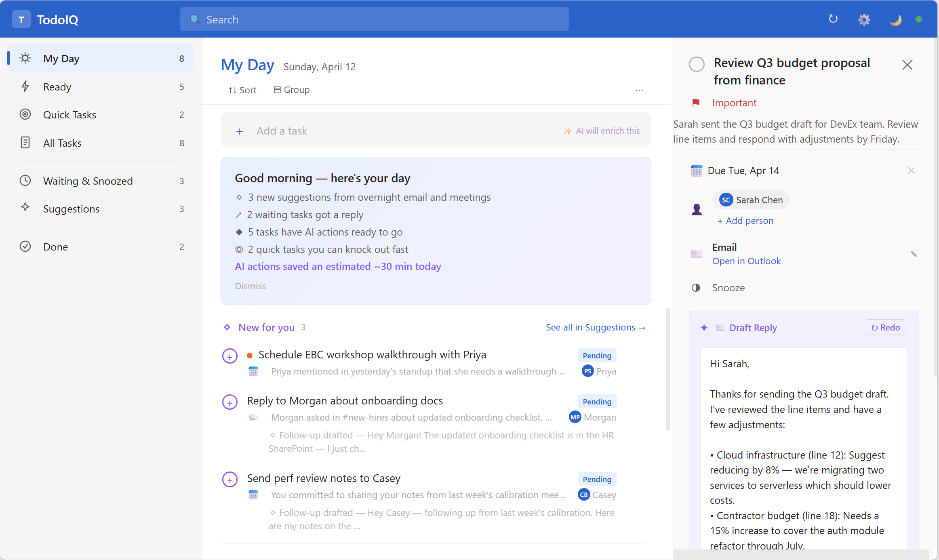Remove due date with small X
Viewport: 939px width, 560px height.
click(x=911, y=171)
